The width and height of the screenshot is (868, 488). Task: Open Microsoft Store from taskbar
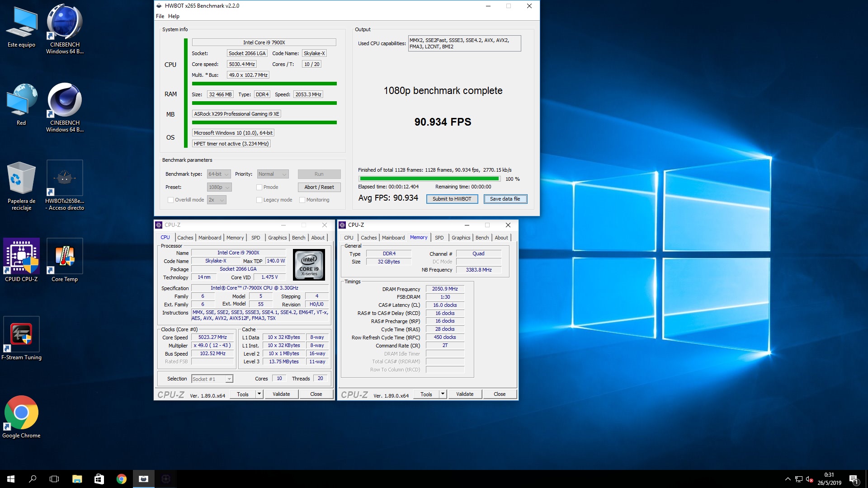99,479
